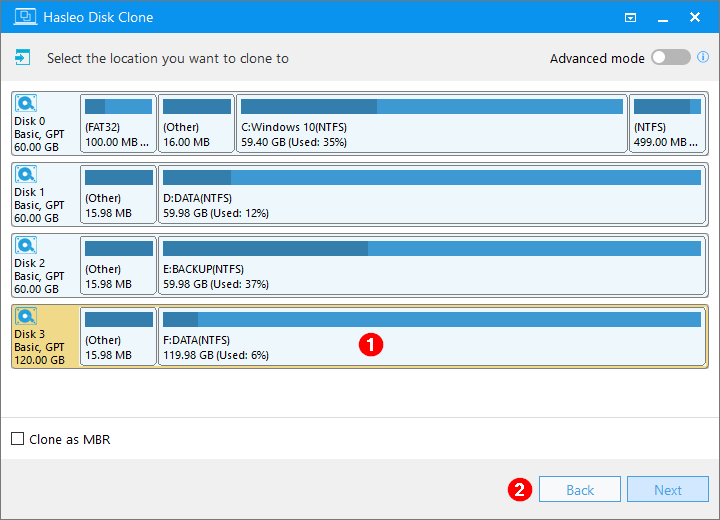The image size is (720, 520).
Task: Click 'Select the location you want to clone to' heading
Action: point(168,59)
